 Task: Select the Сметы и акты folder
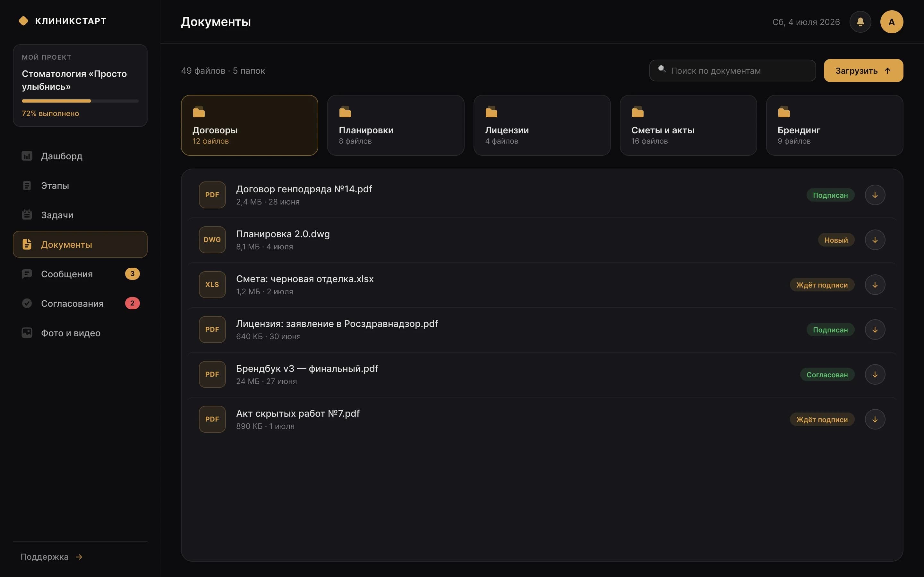point(688,125)
